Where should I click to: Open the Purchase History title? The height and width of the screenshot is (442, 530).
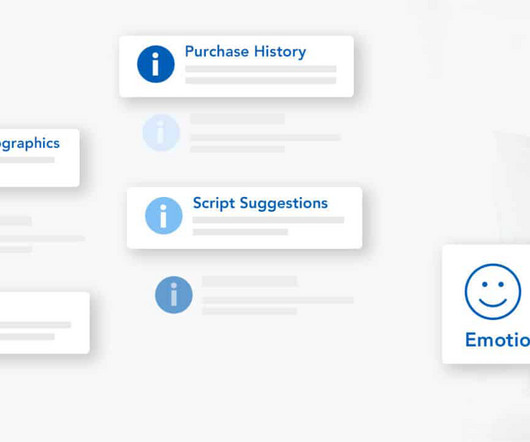point(245,52)
